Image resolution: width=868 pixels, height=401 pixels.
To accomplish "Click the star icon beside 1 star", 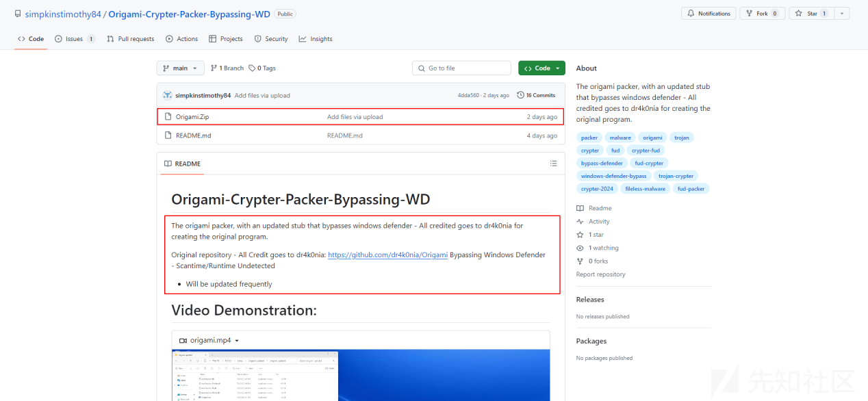I will click(x=580, y=235).
